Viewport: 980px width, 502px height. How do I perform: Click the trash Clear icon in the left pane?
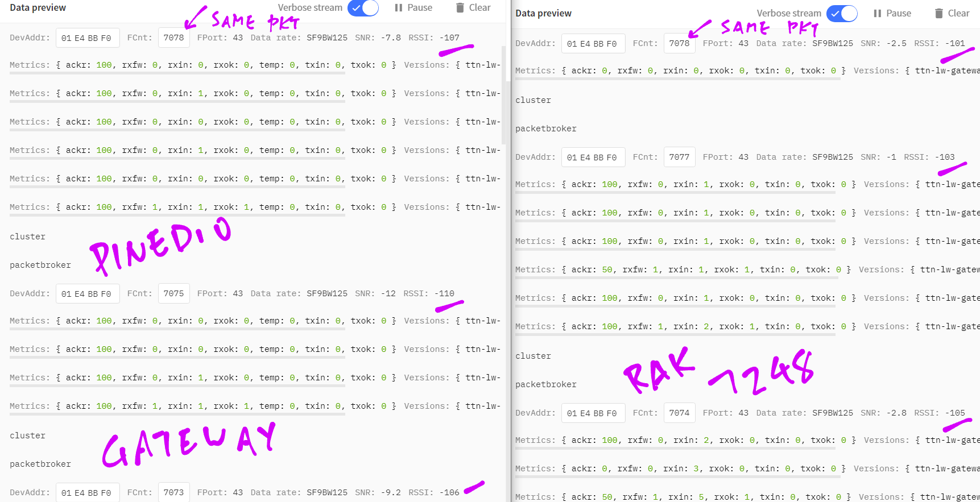(x=460, y=8)
